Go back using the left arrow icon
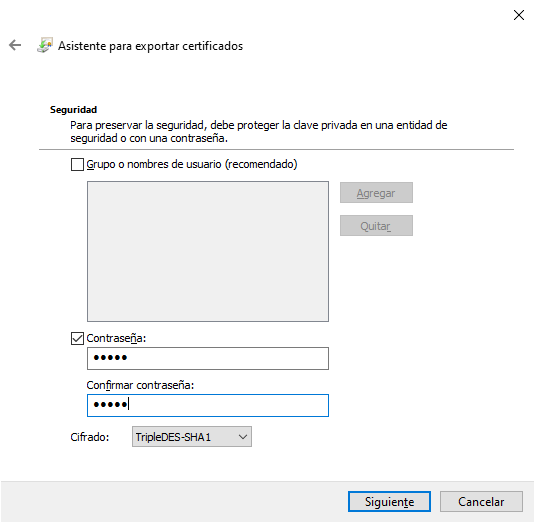The width and height of the screenshot is (535, 523). click(x=15, y=45)
